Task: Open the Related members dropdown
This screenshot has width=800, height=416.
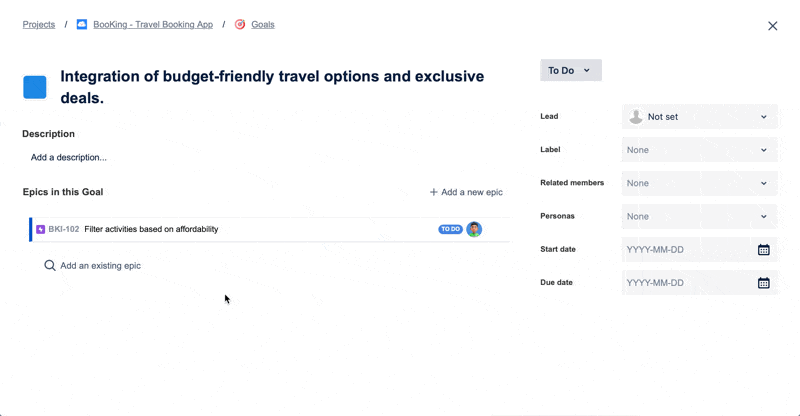Action: (x=763, y=183)
